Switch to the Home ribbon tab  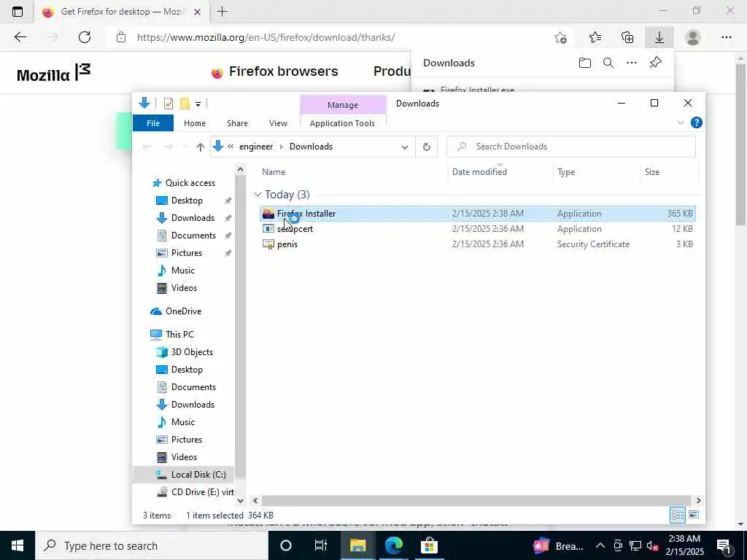(194, 122)
